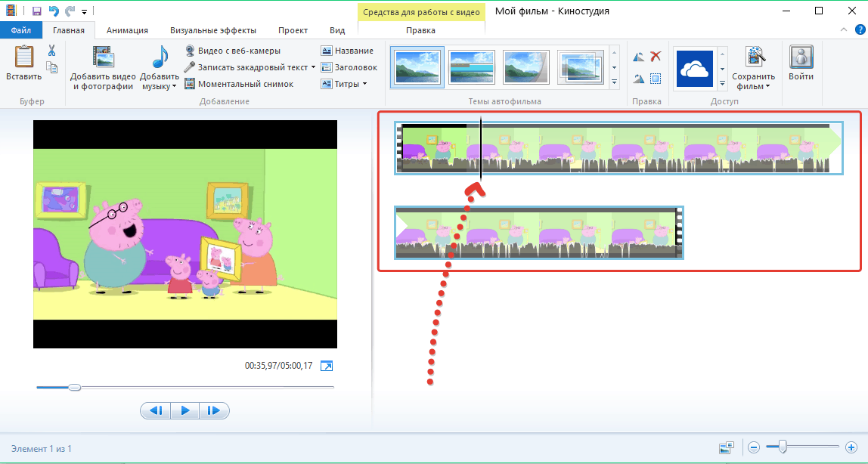Expand the full AutoMovie themes gallery

coord(614,82)
